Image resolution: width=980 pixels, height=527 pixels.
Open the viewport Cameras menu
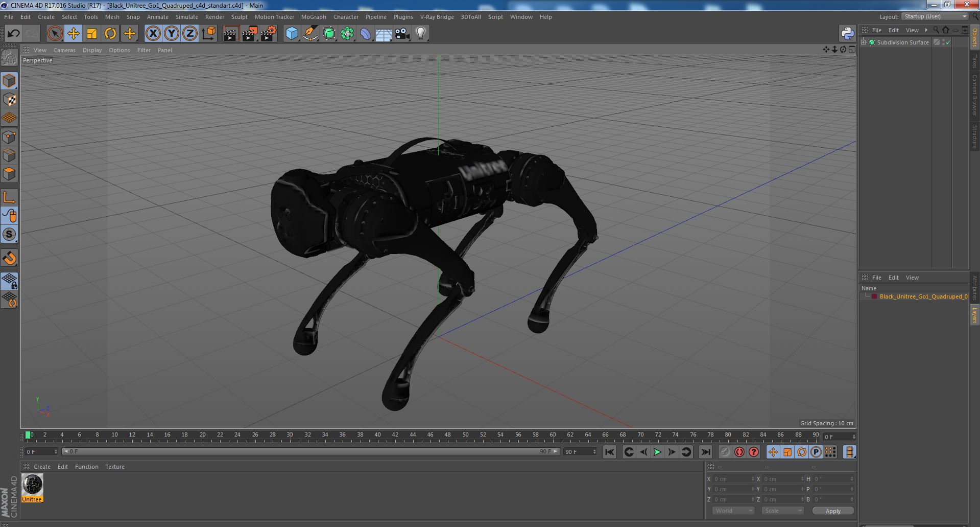(x=64, y=50)
